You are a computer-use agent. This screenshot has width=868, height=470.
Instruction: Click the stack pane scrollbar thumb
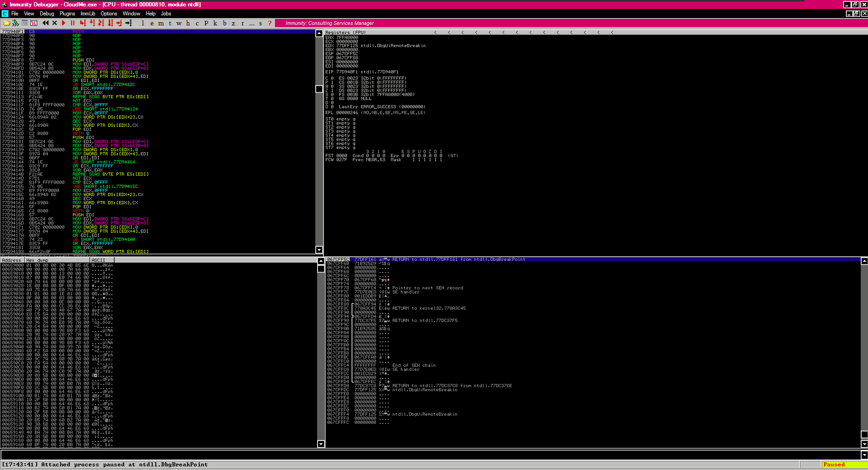pos(864,434)
